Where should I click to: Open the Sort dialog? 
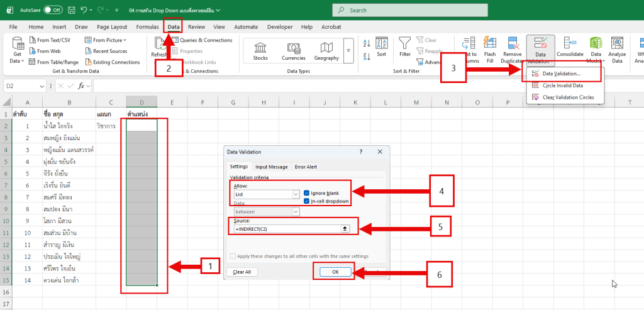click(382, 47)
